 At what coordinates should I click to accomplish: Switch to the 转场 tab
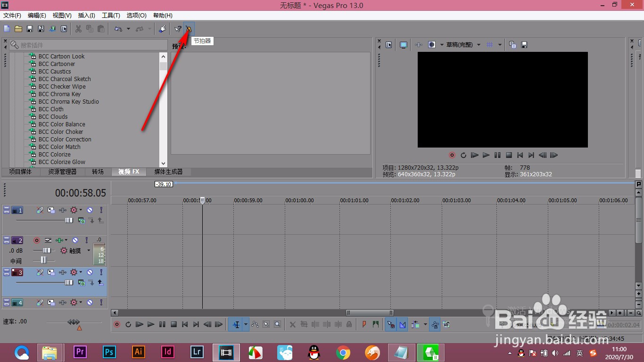coord(98,172)
